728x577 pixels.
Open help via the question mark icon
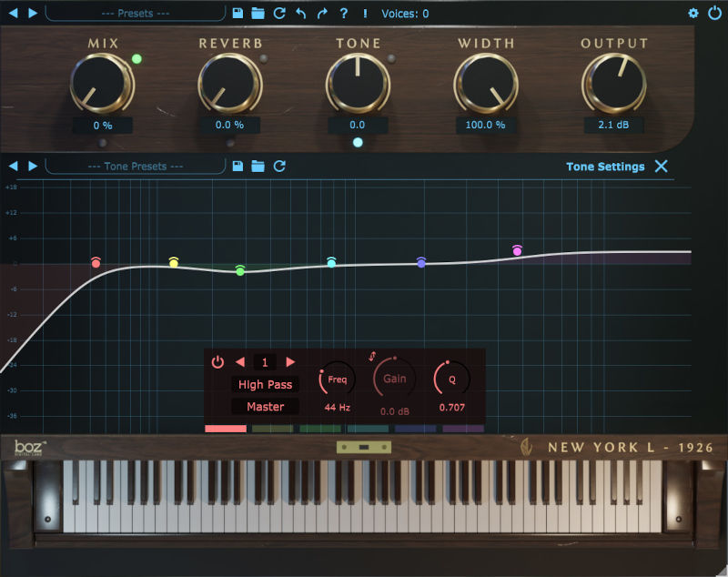pos(343,14)
